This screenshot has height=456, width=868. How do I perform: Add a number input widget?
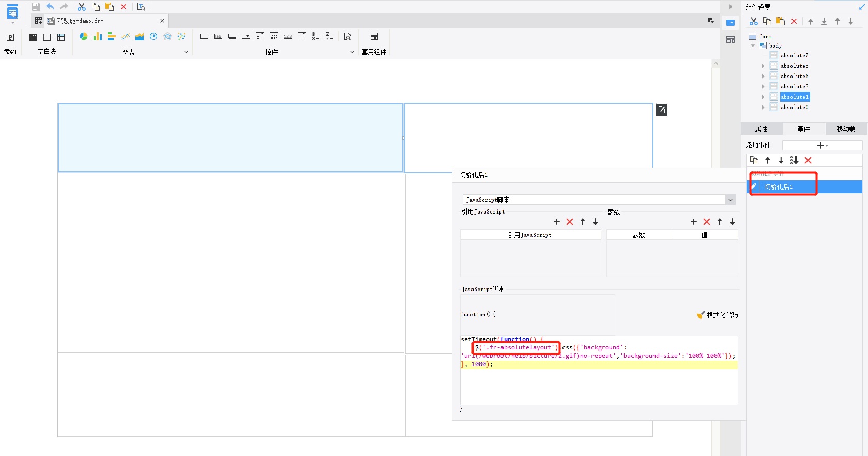[x=288, y=36]
